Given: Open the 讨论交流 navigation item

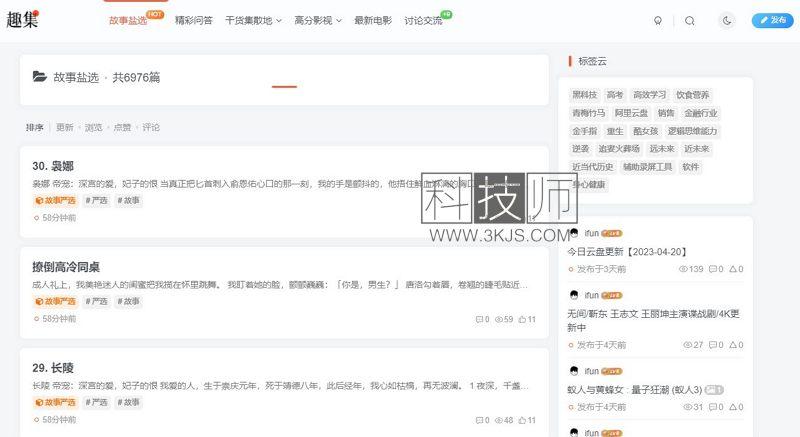Looking at the screenshot, I should 423,20.
